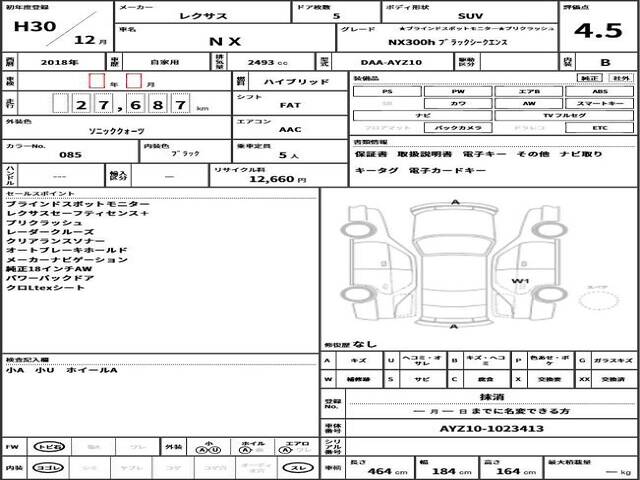Viewport: 640px width, 480px height.
Task: Click the W1 damage mark on the car diagram
Action: (x=520, y=282)
